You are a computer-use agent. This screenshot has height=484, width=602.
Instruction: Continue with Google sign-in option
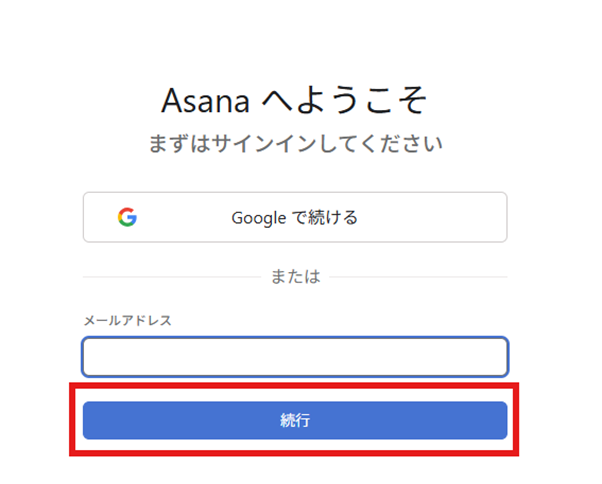click(x=294, y=217)
